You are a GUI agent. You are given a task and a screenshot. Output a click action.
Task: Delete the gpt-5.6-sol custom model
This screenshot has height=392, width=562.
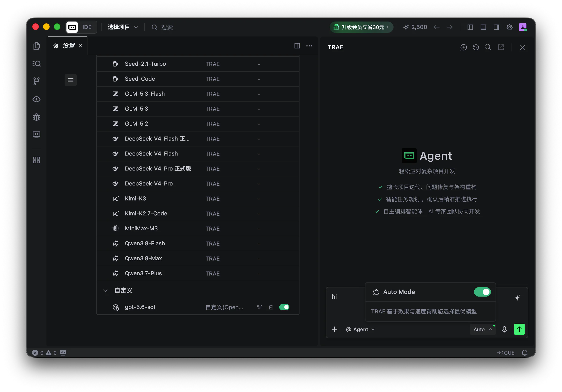[271, 307]
